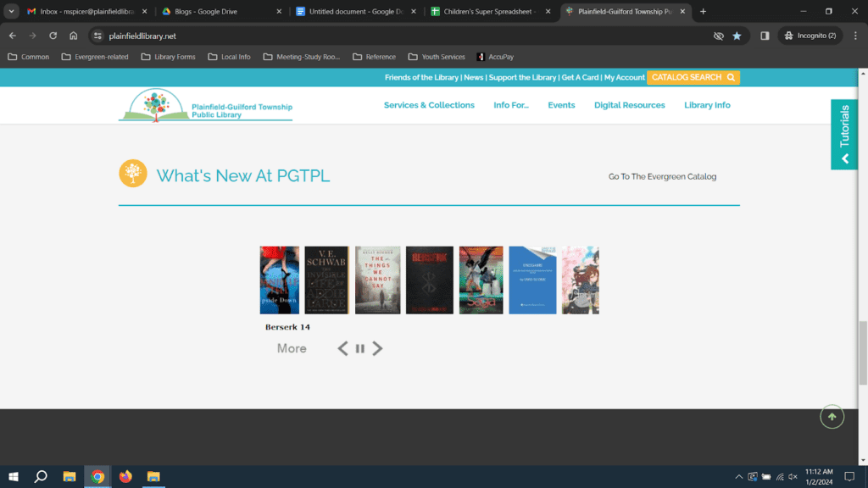Click the Get A Card link
Screen dimensions: 868x488
(580, 77)
